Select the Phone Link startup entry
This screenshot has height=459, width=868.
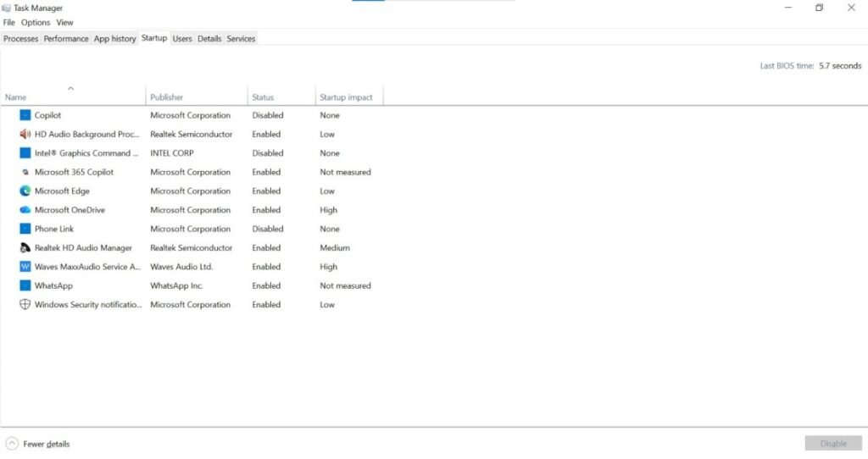pyautogui.click(x=54, y=229)
